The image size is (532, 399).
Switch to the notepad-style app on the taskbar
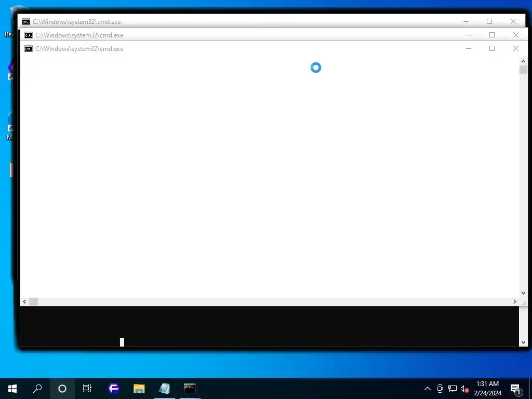coord(165,389)
